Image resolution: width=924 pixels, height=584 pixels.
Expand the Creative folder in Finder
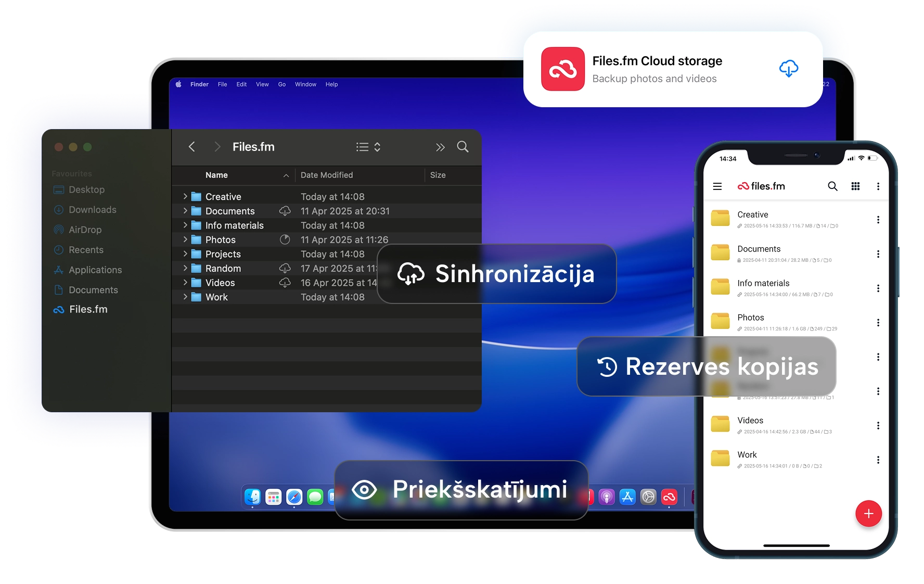[x=185, y=197]
